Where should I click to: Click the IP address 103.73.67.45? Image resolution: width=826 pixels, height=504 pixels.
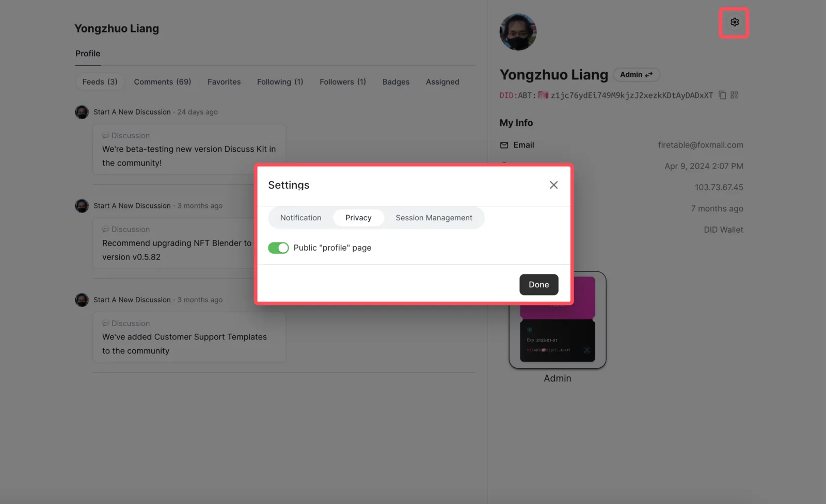pyautogui.click(x=719, y=187)
